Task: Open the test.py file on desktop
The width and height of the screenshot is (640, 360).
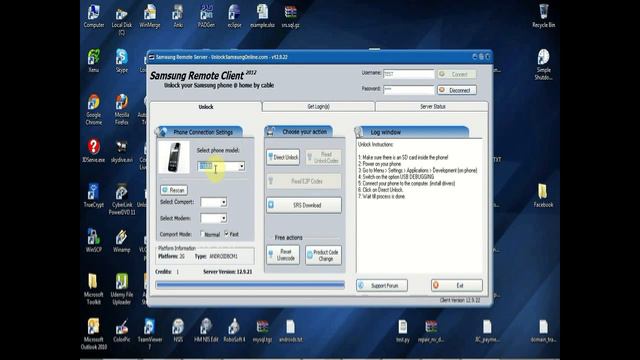Action: 403,331
